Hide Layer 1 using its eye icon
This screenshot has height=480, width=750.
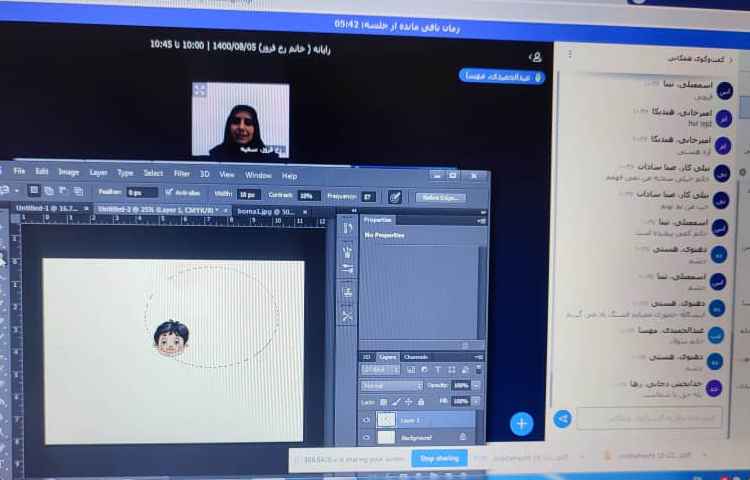[x=366, y=420]
